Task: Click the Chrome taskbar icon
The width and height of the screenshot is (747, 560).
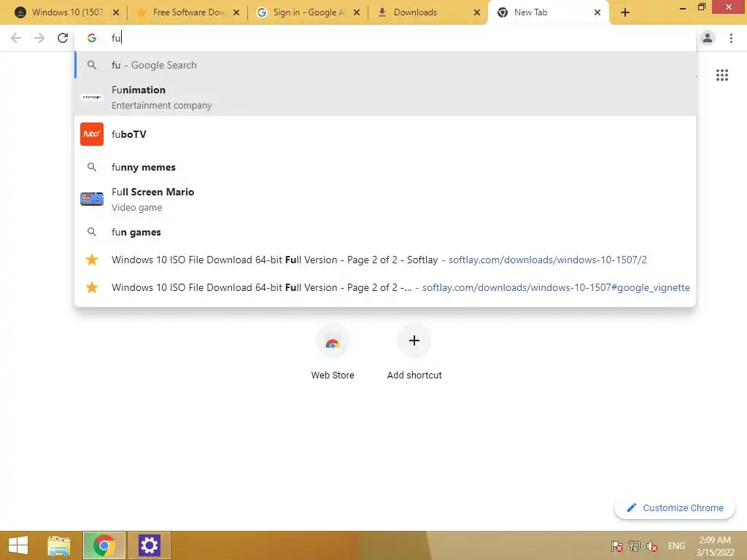Action: click(104, 545)
